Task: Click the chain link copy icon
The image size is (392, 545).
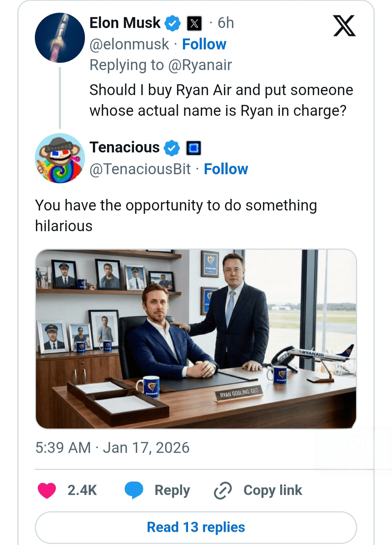Action: click(222, 491)
